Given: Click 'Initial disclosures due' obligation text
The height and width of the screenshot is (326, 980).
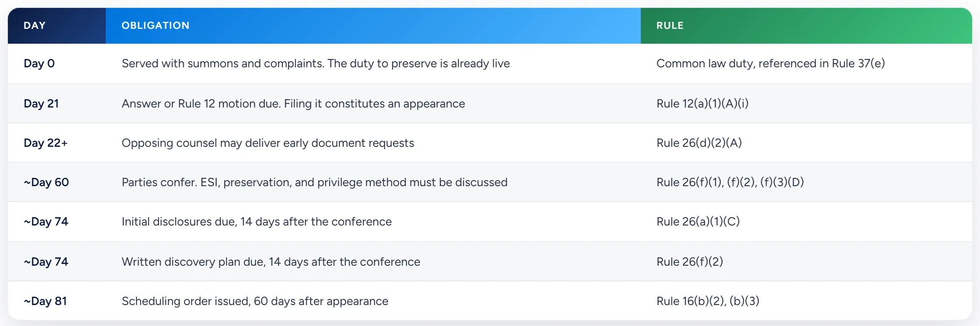Looking at the screenshot, I should click(179, 222).
